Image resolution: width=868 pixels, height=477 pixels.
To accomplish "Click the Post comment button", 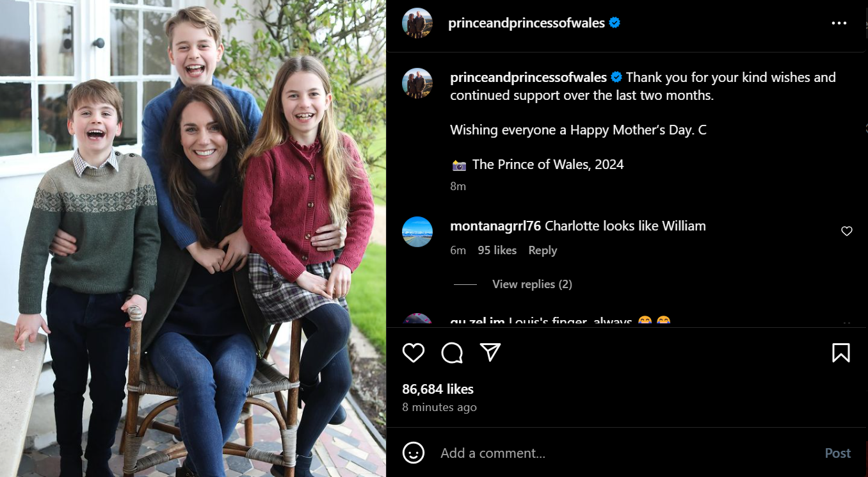I will [x=837, y=453].
